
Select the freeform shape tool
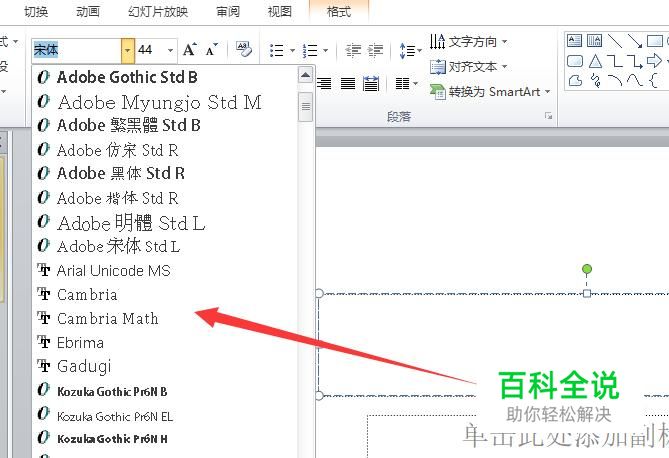point(575,80)
